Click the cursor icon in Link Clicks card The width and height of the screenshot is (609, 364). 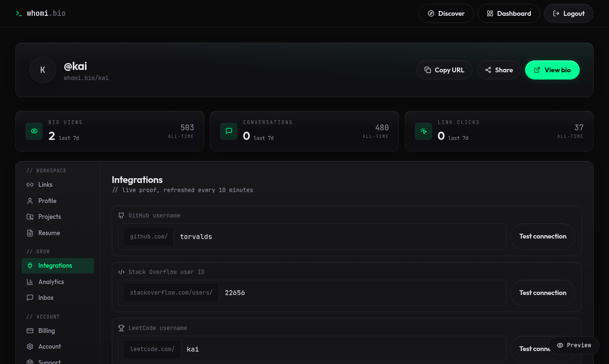click(423, 131)
